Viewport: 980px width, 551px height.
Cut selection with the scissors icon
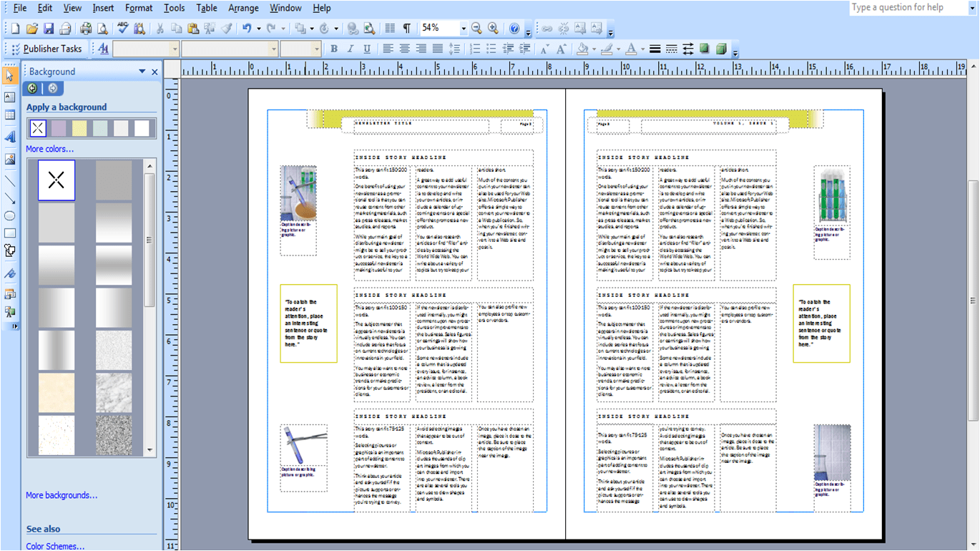pos(160,29)
